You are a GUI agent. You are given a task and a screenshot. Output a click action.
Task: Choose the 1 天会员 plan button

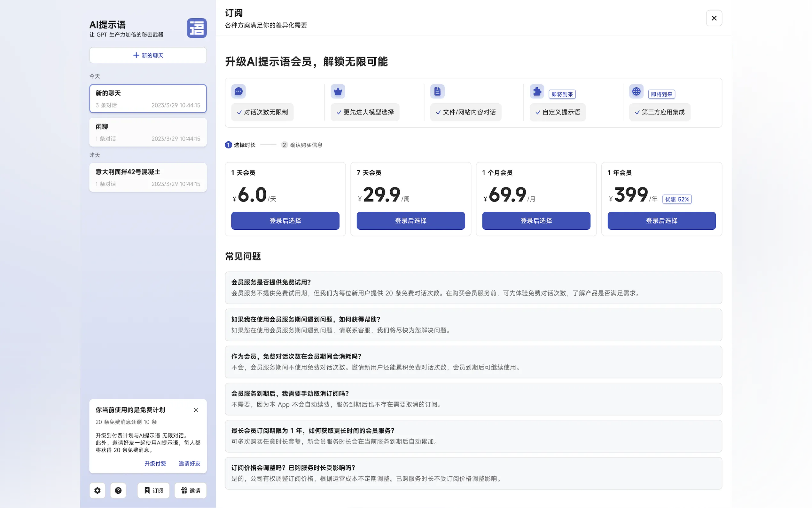[x=285, y=221]
